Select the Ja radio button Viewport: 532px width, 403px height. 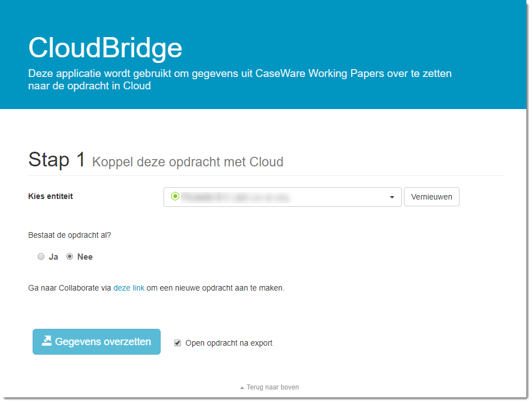[41, 257]
